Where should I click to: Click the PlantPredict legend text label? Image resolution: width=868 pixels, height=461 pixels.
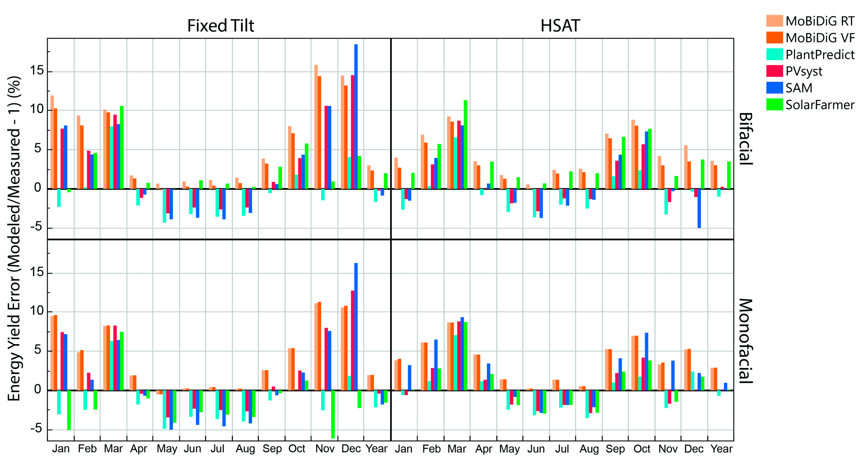820,54
